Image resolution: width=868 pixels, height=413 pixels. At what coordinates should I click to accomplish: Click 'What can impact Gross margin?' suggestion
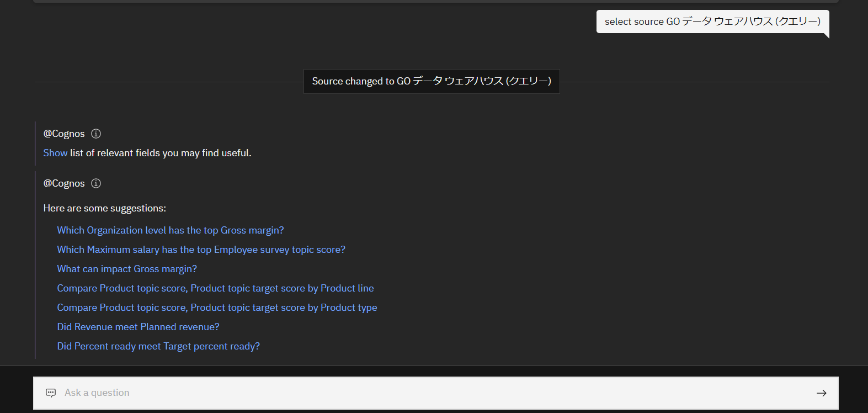pyautogui.click(x=127, y=269)
